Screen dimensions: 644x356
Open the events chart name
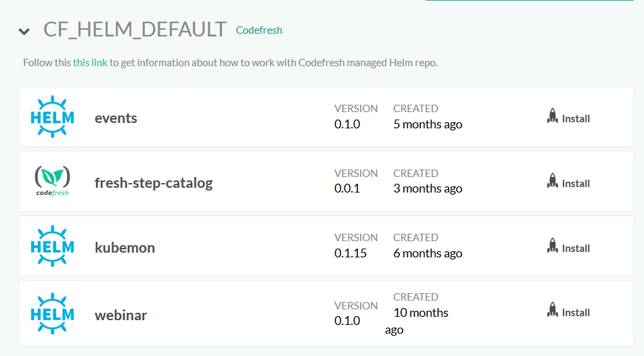click(116, 118)
